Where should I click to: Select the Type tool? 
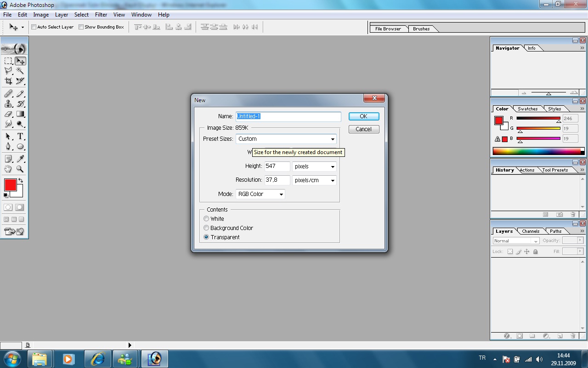20,136
